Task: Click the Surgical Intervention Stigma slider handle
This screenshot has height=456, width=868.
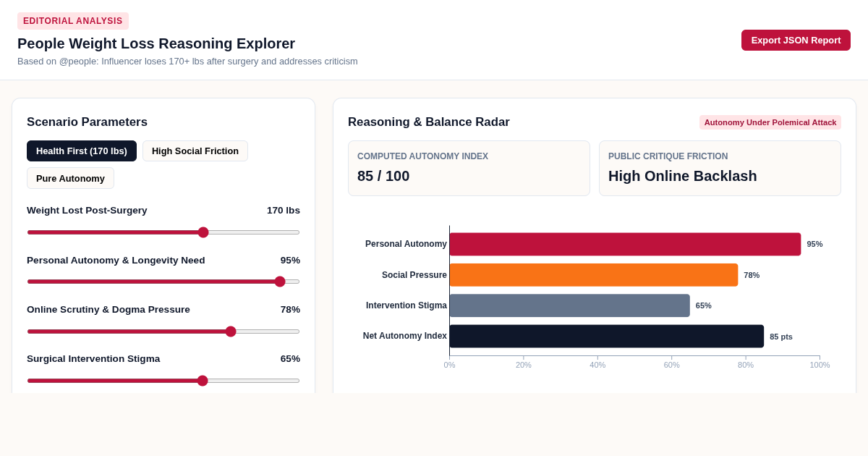Action: tap(203, 381)
